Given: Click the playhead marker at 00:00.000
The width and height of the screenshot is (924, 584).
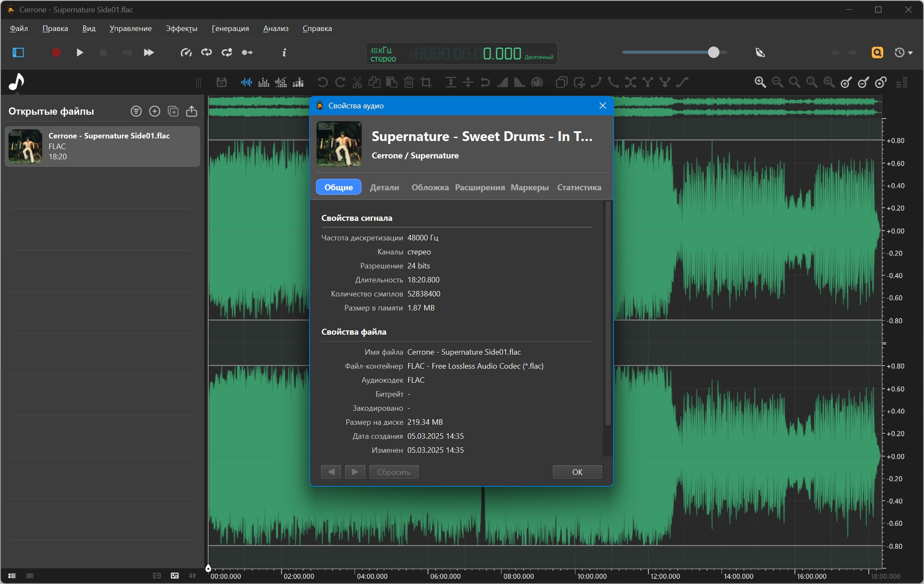Looking at the screenshot, I should [x=208, y=568].
